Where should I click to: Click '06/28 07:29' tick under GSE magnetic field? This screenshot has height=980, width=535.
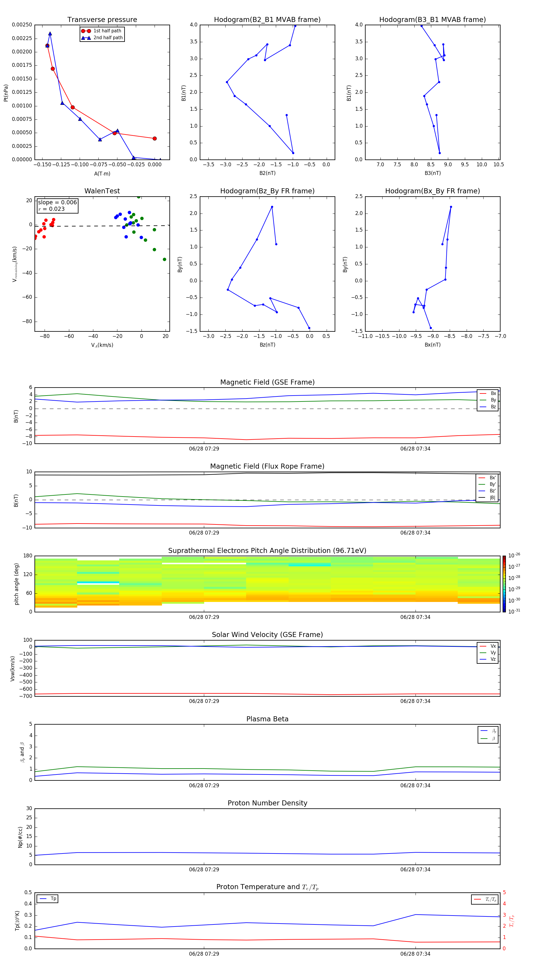[204, 449]
